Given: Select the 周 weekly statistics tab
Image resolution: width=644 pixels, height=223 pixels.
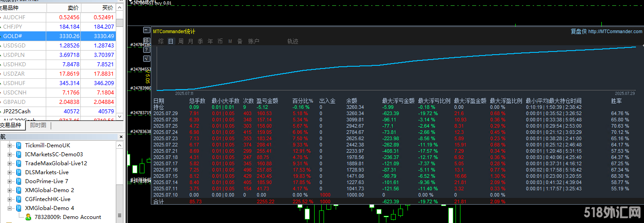Looking at the screenshot, I should click(181, 41).
